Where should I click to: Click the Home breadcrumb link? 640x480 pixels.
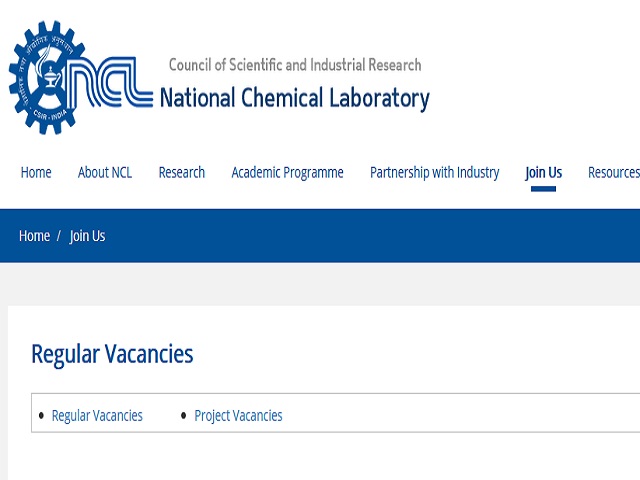click(x=34, y=236)
